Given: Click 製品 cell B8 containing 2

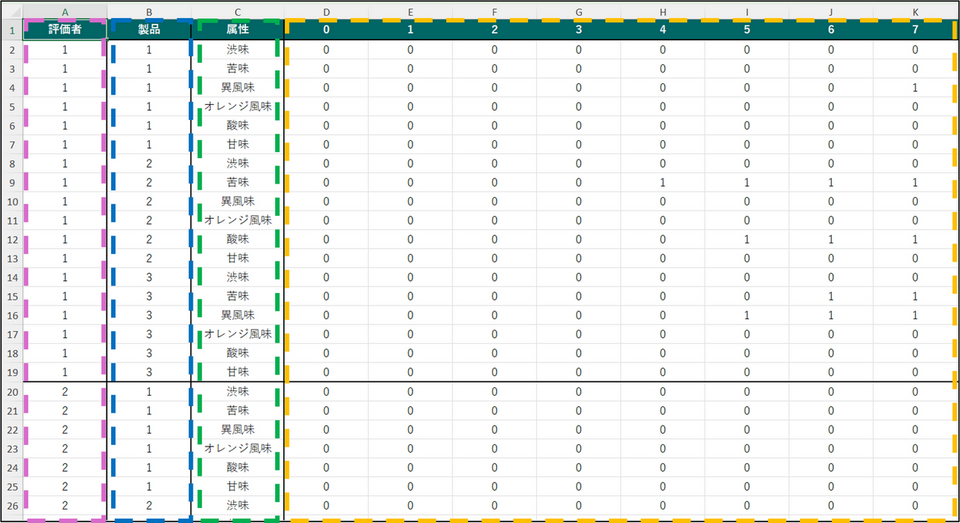Looking at the screenshot, I should (x=149, y=164).
